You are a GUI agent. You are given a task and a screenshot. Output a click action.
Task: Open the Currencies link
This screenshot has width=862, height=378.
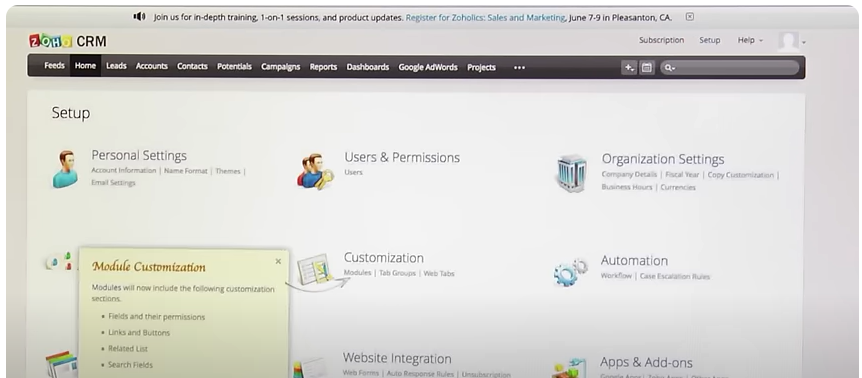678,187
